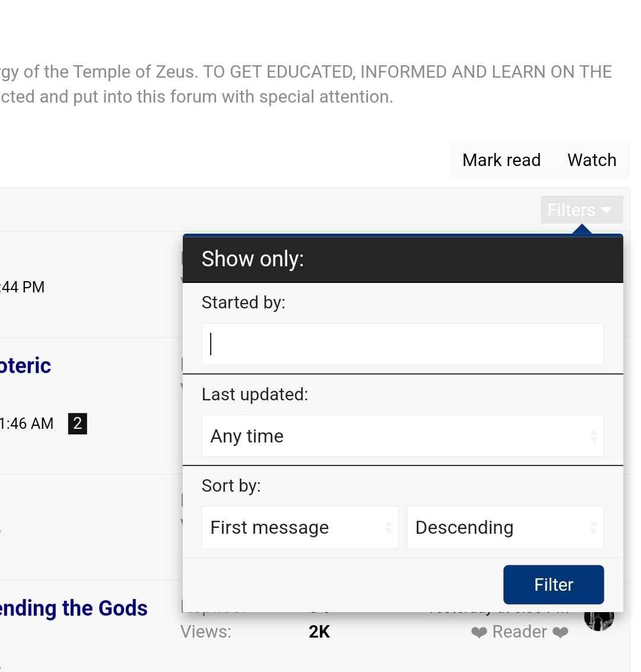Focus the Started by text field
Screen dimensions: 641x672
[x=402, y=344]
